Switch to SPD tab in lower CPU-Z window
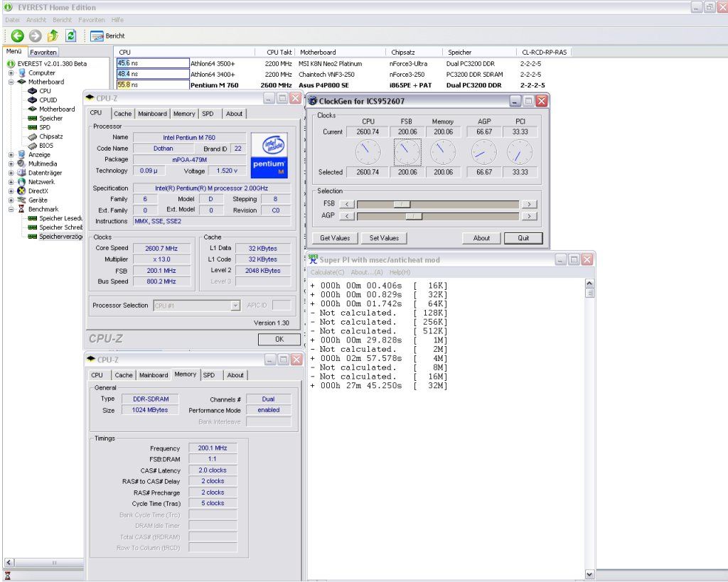 [209, 375]
